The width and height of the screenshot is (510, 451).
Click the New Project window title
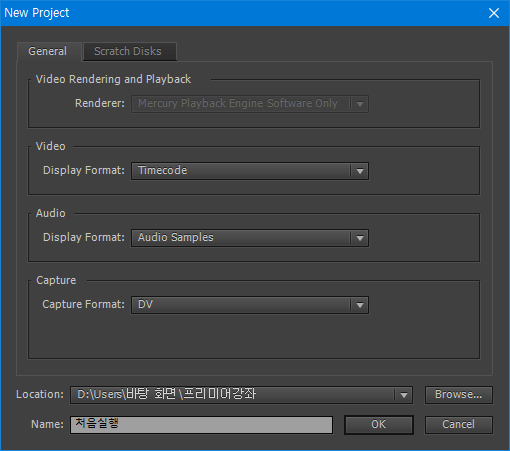pyautogui.click(x=37, y=13)
